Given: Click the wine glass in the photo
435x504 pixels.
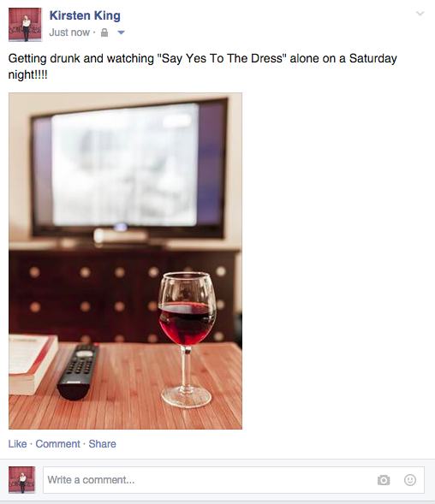Looking at the screenshot, I should [x=187, y=340].
